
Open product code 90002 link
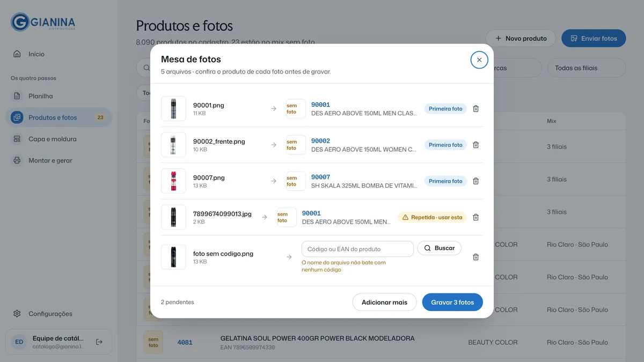pos(320,141)
